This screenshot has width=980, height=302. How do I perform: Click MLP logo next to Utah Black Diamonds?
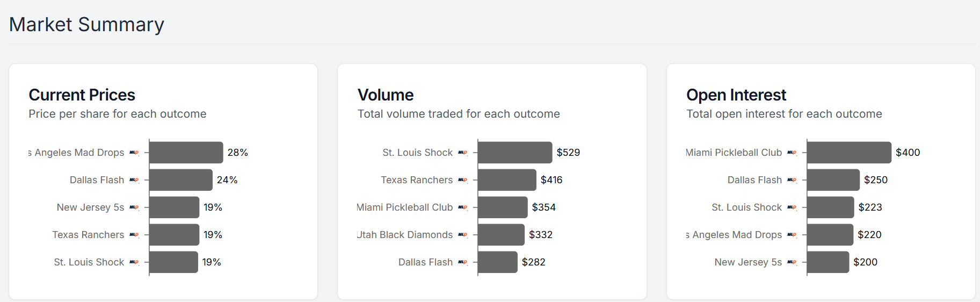point(463,235)
